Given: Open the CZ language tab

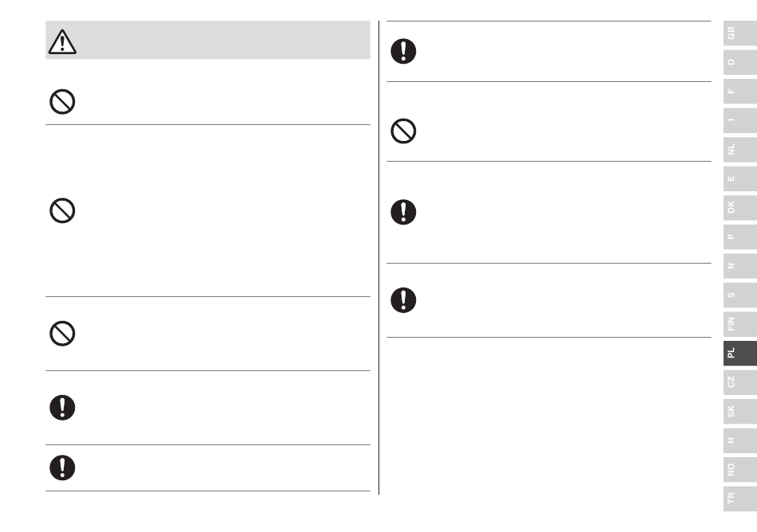Looking at the screenshot, I should click(x=740, y=382).
